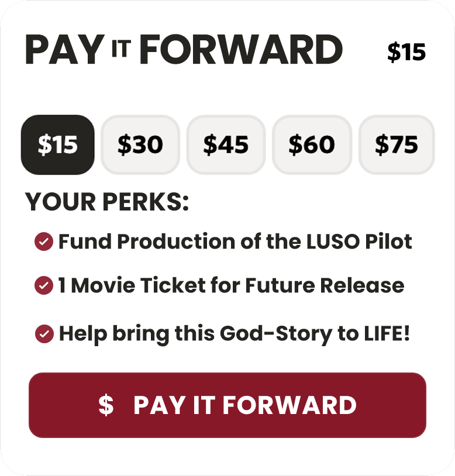Click the $15 total price at top right
Image resolution: width=455 pixels, height=476 pixels.
pyautogui.click(x=406, y=53)
